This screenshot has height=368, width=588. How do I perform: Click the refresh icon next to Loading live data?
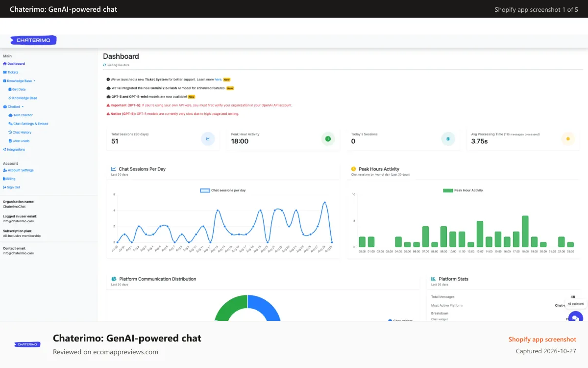104,65
